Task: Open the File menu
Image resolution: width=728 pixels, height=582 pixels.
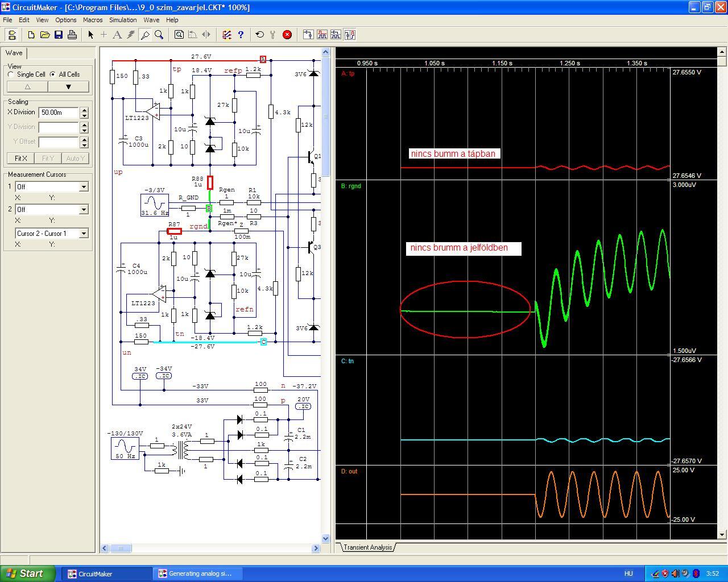Action: click(7, 20)
